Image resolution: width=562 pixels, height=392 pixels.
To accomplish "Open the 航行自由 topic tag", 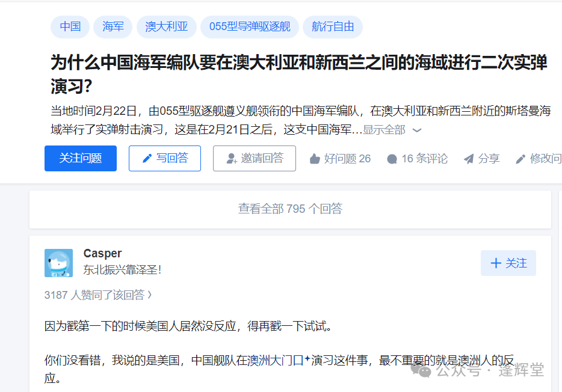I will (333, 27).
